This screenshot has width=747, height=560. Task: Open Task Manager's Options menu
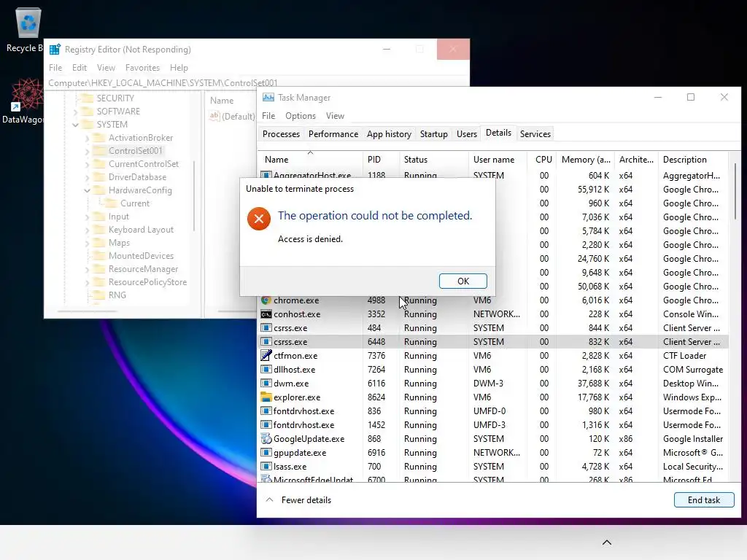[x=300, y=116]
